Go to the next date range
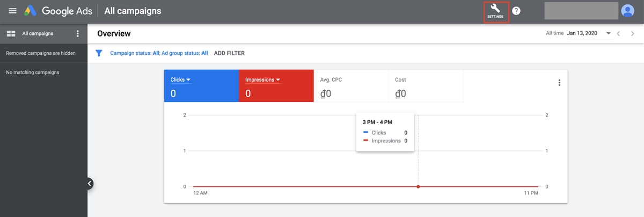644x217 pixels. [x=633, y=33]
